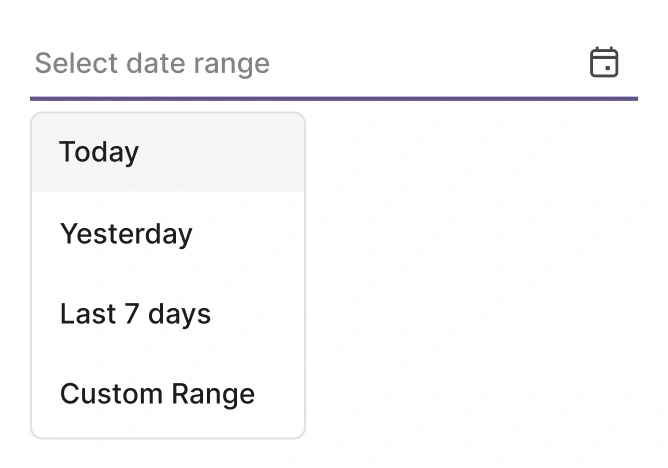This screenshot has width=668, height=468.
Task: Click the highlighted Today menu row
Action: [x=168, y=152]
